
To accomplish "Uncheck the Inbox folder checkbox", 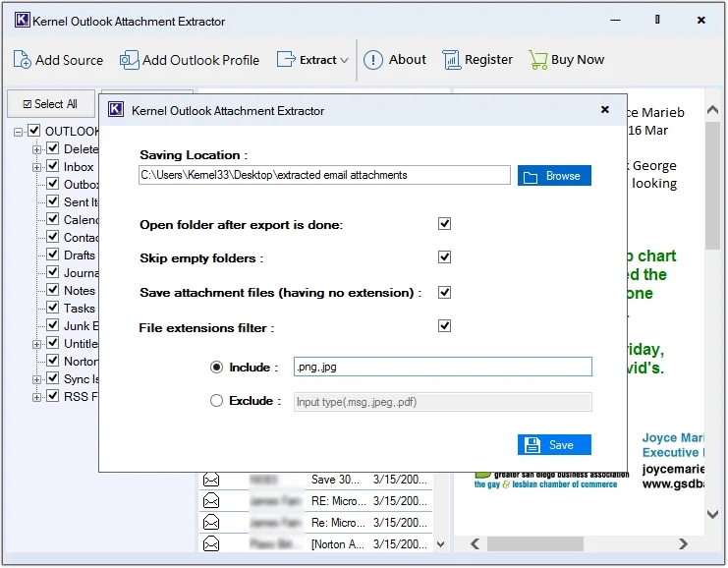I will 53,166.
